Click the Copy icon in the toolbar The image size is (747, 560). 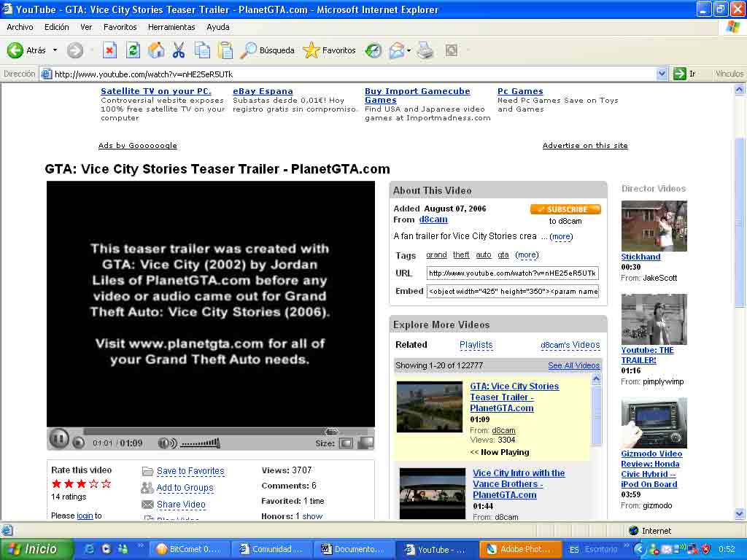click(x=202, y=50)
